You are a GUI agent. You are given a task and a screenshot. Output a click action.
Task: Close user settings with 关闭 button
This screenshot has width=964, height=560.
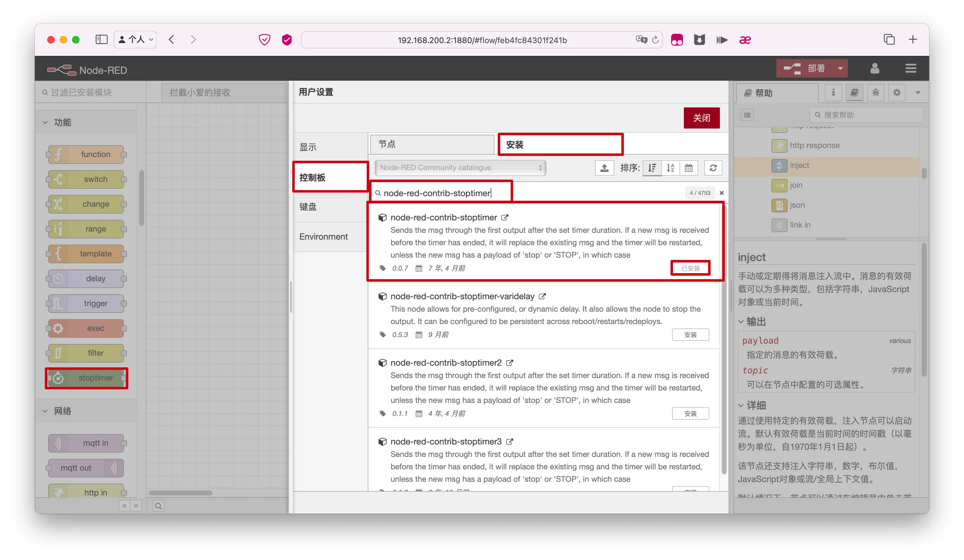pos(702,118)
